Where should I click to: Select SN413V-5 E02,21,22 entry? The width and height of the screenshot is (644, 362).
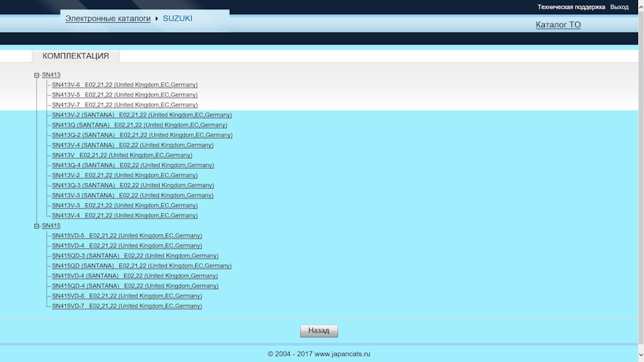(x=125, y=95)
